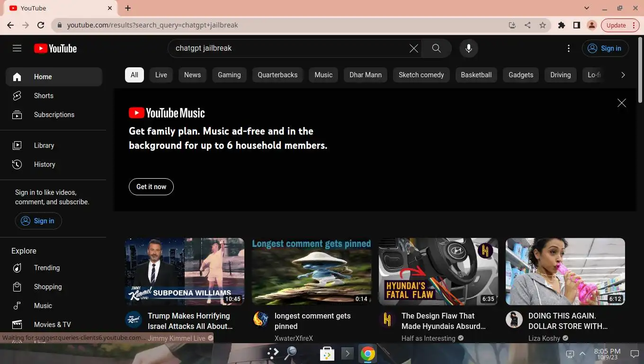Open Trending under Explore
The image size is (644, 364).
(x=54, y=268)
